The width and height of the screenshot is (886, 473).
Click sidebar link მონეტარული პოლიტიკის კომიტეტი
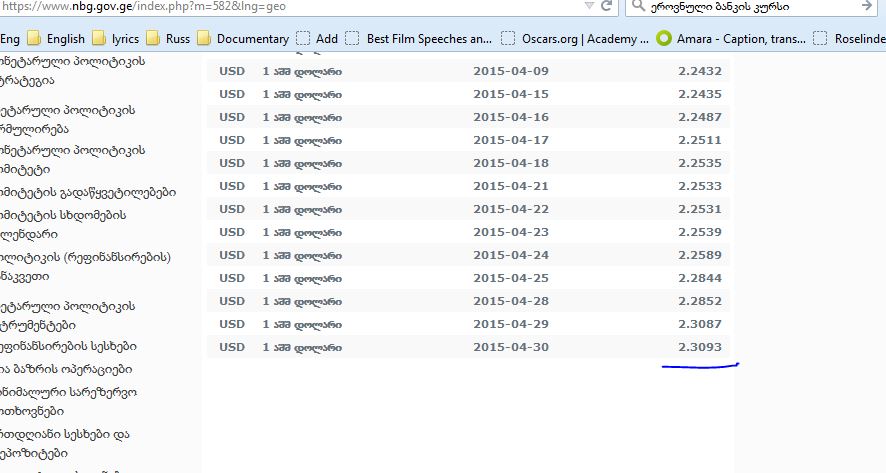click(73, 159)
